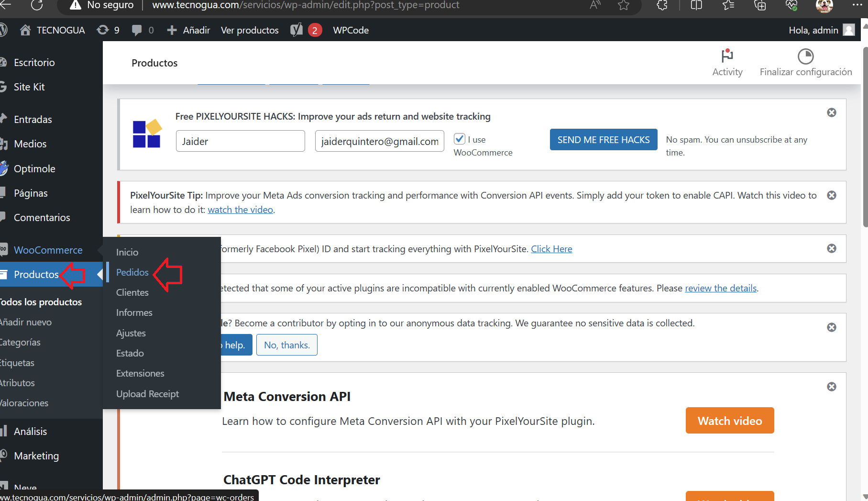Dismiss the PixelYourSite Tip notice
Screen dimensions: 868x501
[x=832, y=195]
